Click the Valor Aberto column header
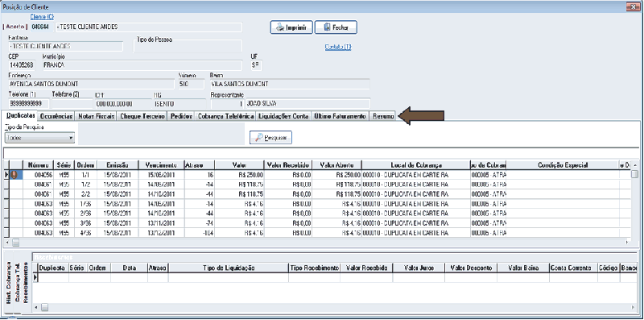 [x=336, y=165]
